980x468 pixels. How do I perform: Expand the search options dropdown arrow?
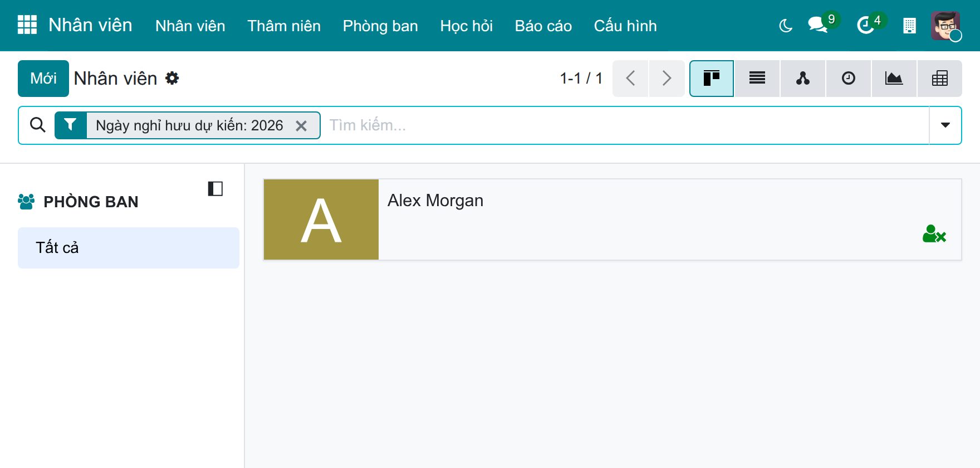[945, 125]
